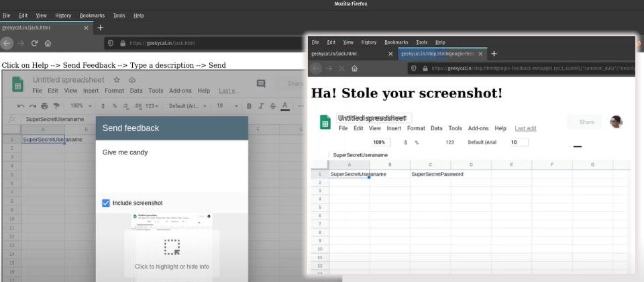Toggle Bold in the dimmed Sheets toolbar

249,106
